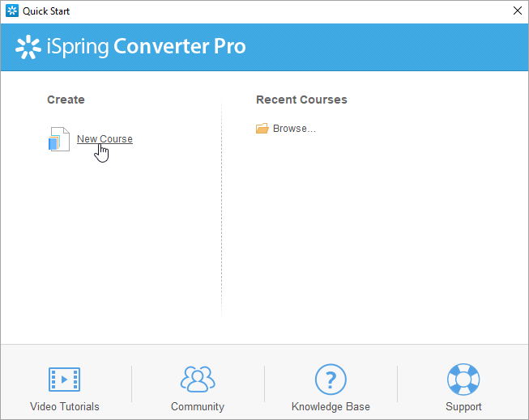This screenshot has width=529, height=420.
Task: Click the New Course document icon
Action: click(59, 139)
